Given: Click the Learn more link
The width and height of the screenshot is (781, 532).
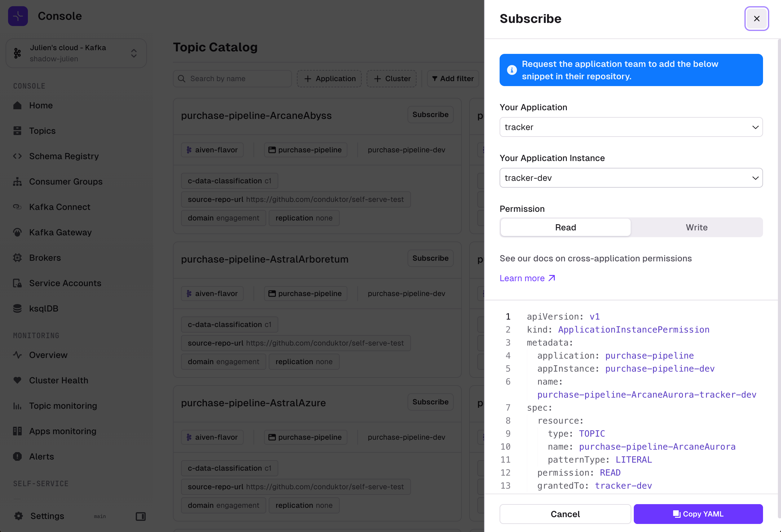Looking at the screenshot, I should (527, 277).
